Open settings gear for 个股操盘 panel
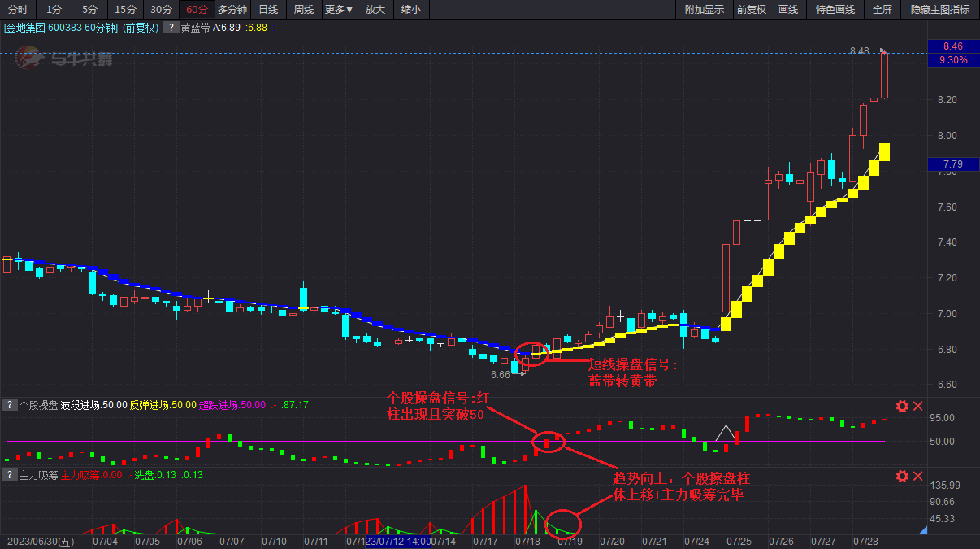The image size is (980, 549). 902,406
